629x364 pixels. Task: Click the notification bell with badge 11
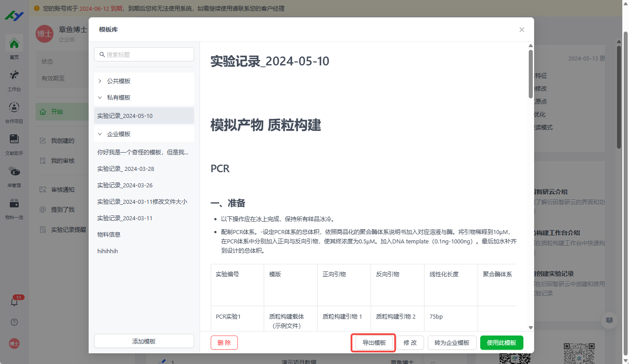tap(14, 302)
